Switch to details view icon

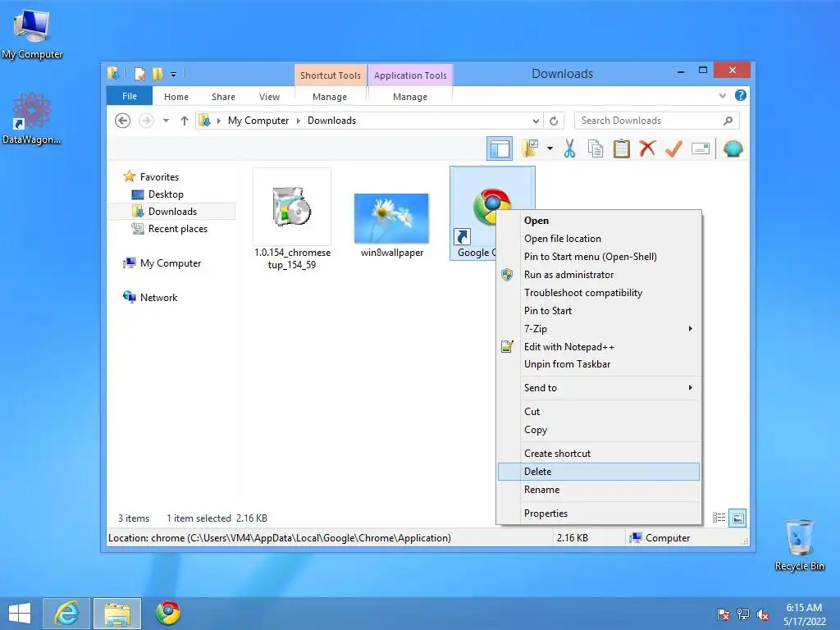(x=719, y=518)
